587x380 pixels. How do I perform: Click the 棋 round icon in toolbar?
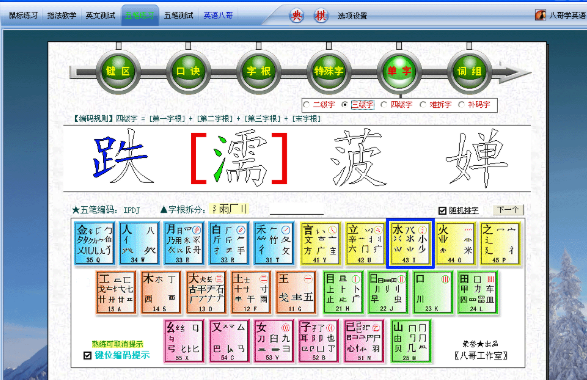click(x=320, y=16)
